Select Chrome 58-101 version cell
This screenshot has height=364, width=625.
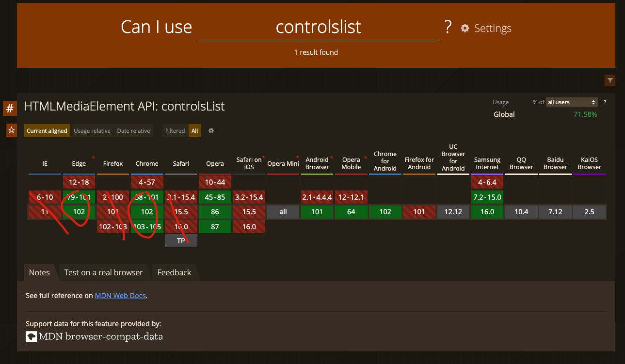click(x=147, y=197)
